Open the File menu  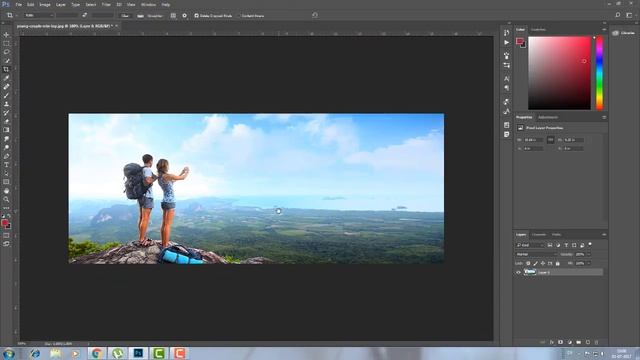(x=18, y=4)
